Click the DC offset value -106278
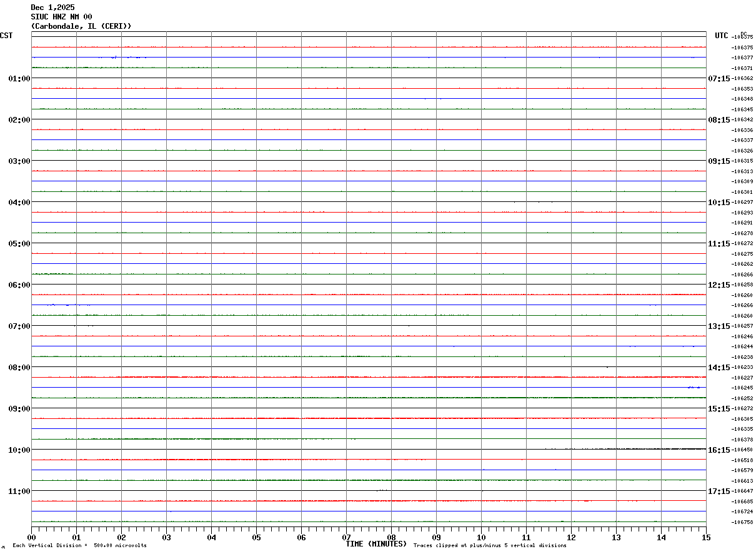 point(742,233)
